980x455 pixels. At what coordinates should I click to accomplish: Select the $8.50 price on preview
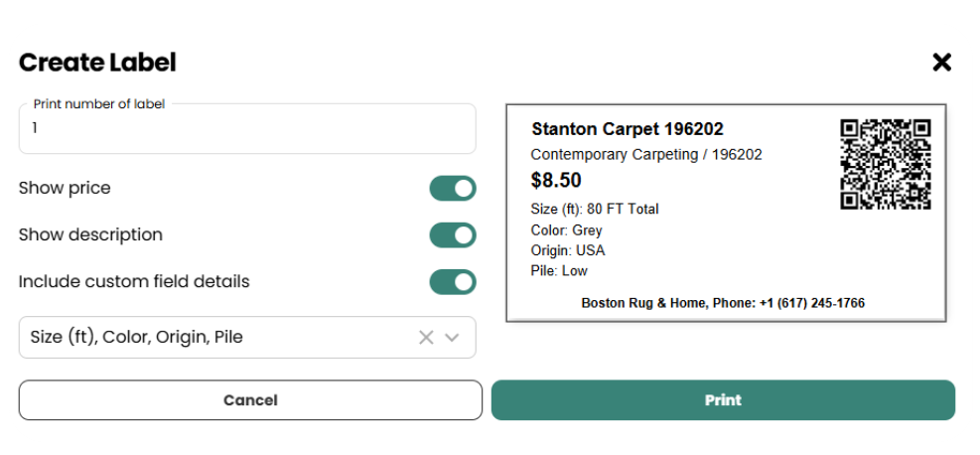pyautogui.click(x=556, y=180)
